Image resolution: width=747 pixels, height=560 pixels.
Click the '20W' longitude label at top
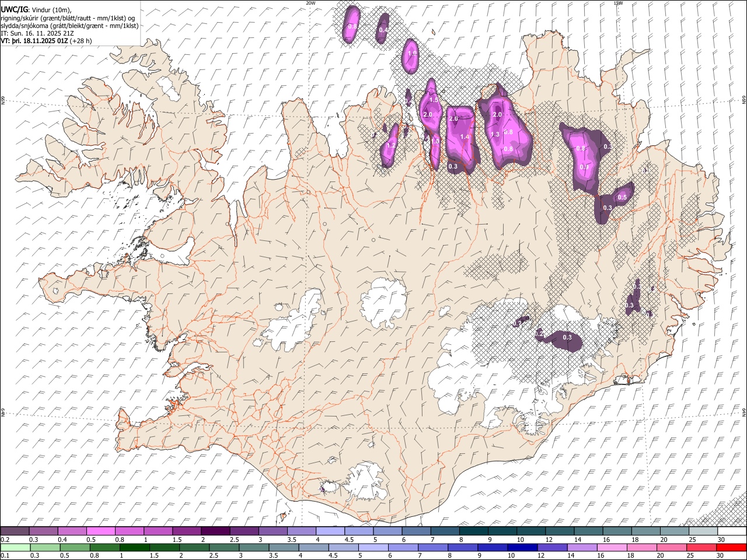[310, 3]
